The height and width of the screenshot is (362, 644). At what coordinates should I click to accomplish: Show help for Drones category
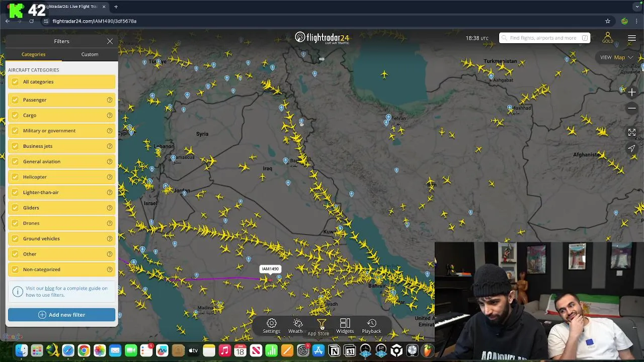click(x=109, y=223)
